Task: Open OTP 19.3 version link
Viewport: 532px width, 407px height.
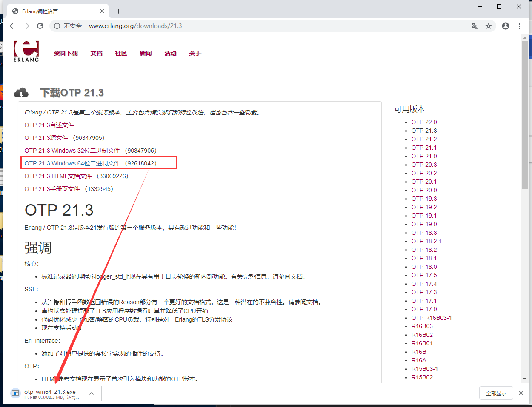Action: coord(424,199)
